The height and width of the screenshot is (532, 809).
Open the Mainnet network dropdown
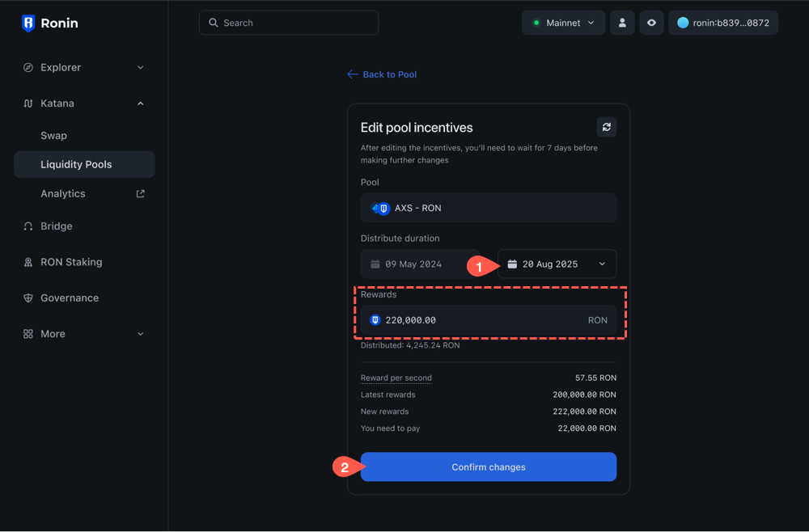563,23
